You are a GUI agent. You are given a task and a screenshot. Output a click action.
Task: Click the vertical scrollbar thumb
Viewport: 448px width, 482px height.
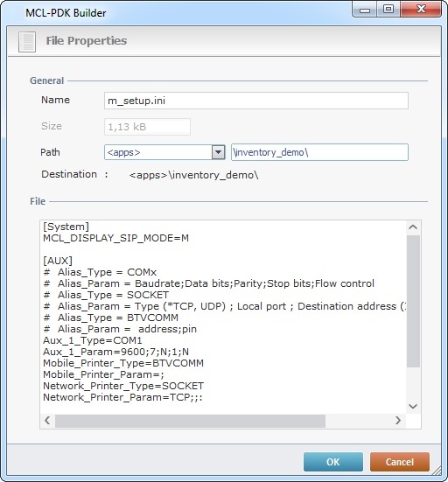coord(413,301)
